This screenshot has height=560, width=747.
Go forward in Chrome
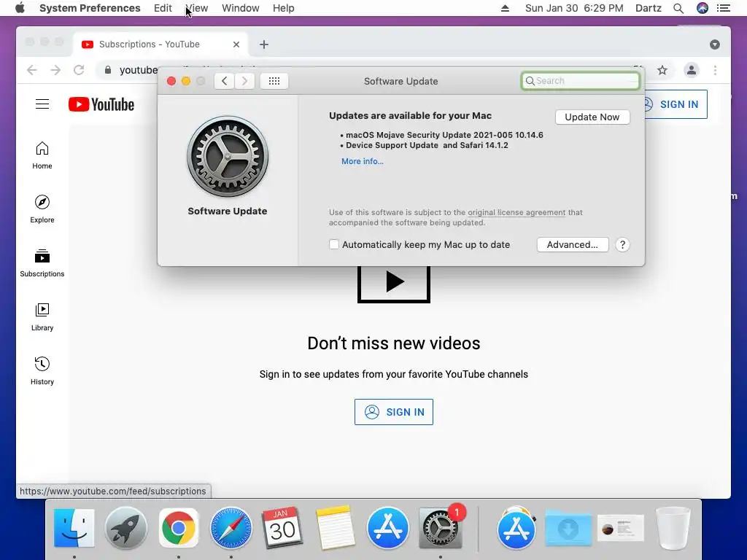pos(55,71)
